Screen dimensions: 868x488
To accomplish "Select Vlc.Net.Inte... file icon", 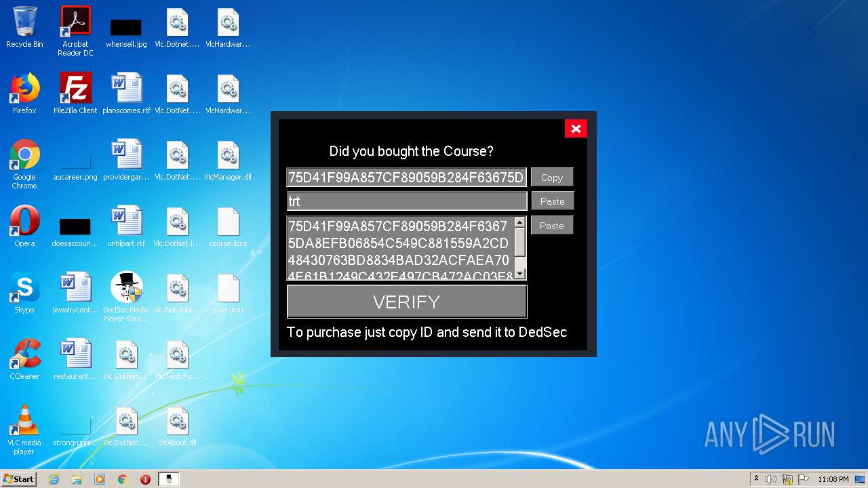I will [x=177, y=293].
